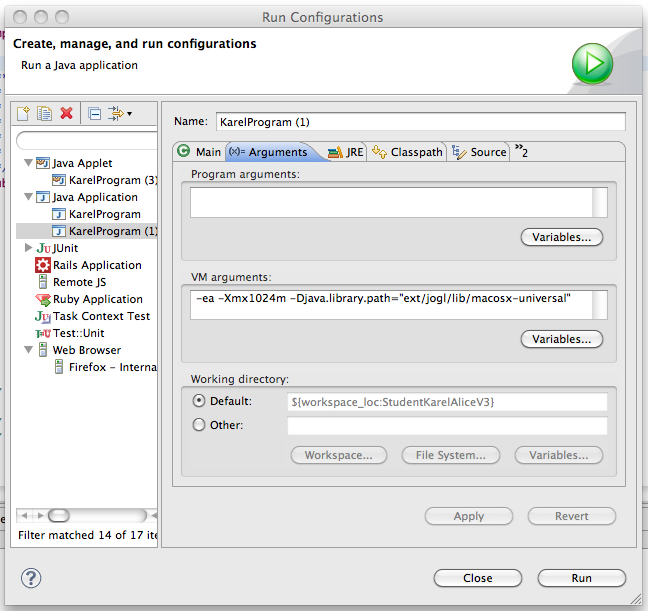This screenshot has height=611, width=648.
Task: Click inside the Program arguments text area
Action: 391,202
